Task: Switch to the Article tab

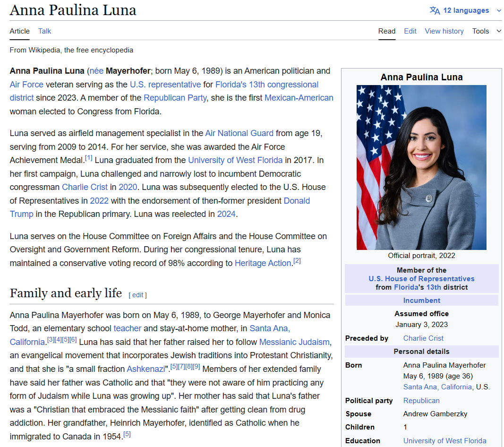Action: [x=20, y=31]
